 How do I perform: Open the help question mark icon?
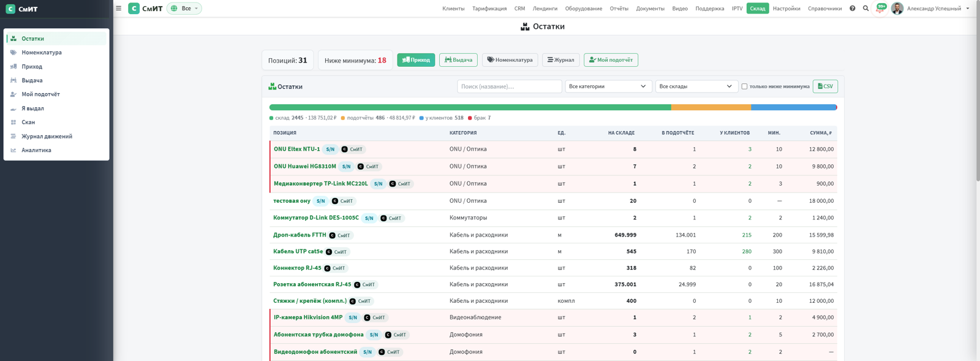[x=852, y=9]
